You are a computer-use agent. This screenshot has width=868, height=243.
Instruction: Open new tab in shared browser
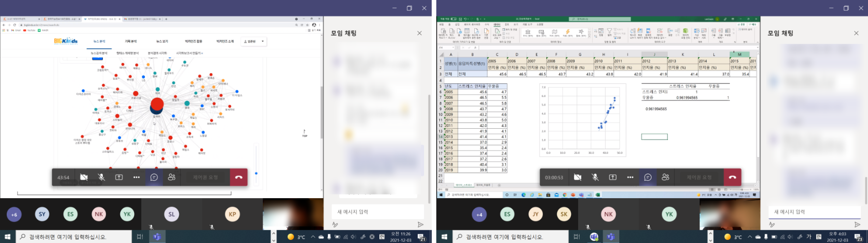coord(166,19)
